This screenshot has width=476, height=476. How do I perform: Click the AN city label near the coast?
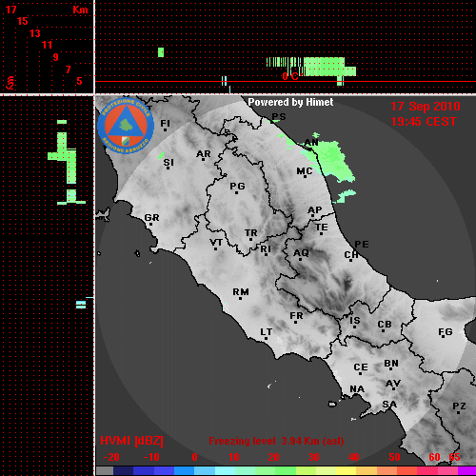pyautogui.click(x=311, y=143)
